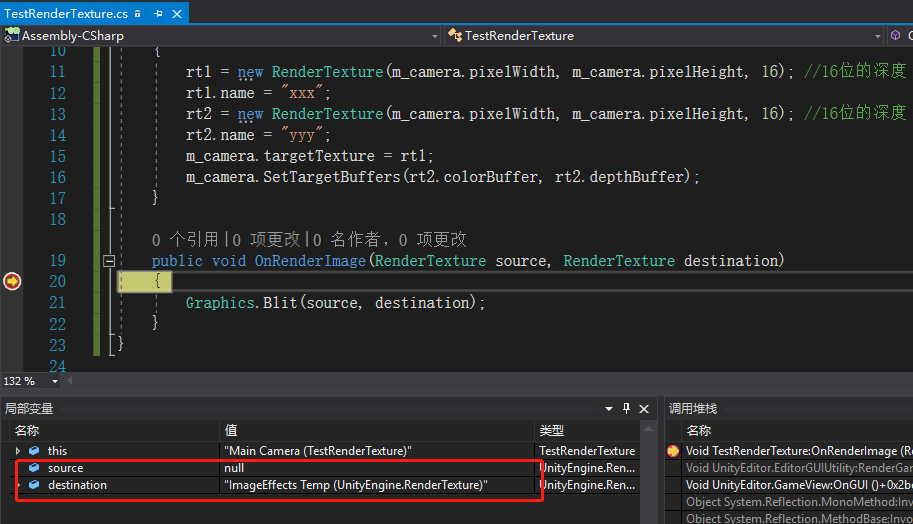
Task: Click the Assembly-CSharp project icon
Action: (x=12, y=36)
